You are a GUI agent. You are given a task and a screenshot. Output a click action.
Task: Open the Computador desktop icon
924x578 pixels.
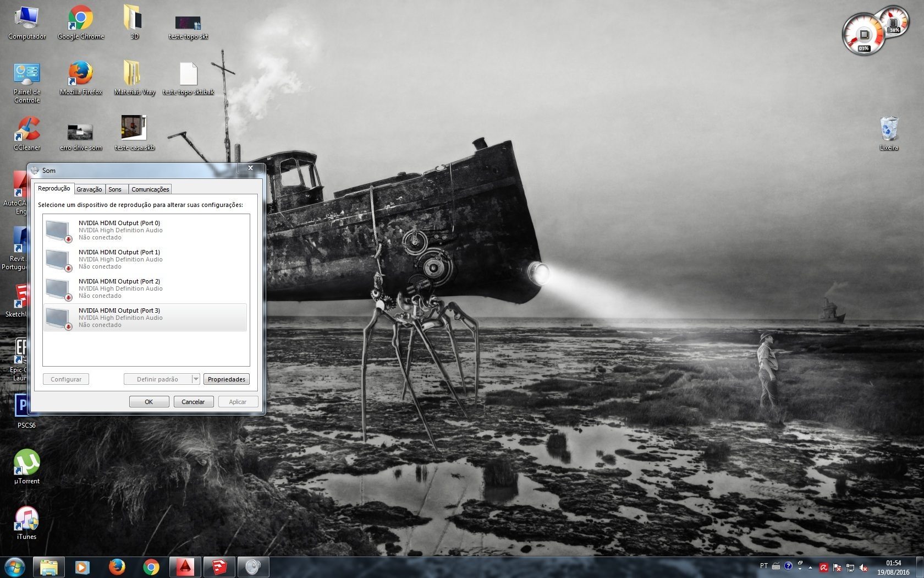26,23
